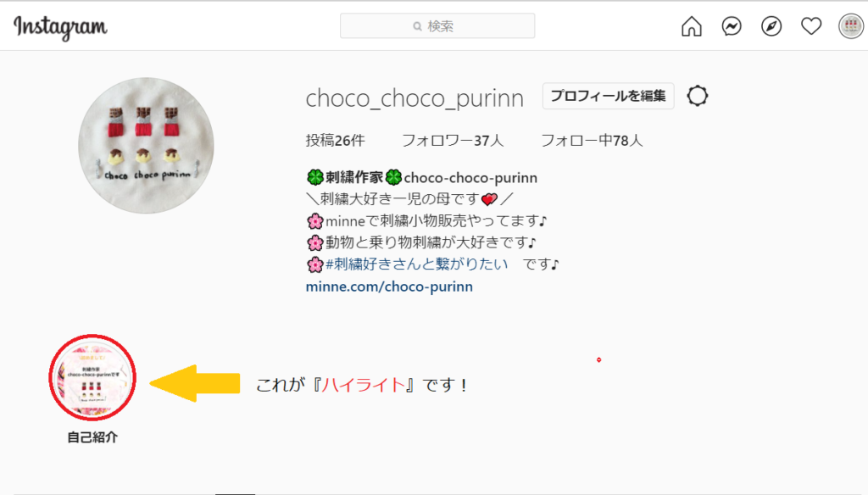Click the choco_choco_purinn username heading
The width and height of the screenshot is (868, 495).
coord(415,98)
